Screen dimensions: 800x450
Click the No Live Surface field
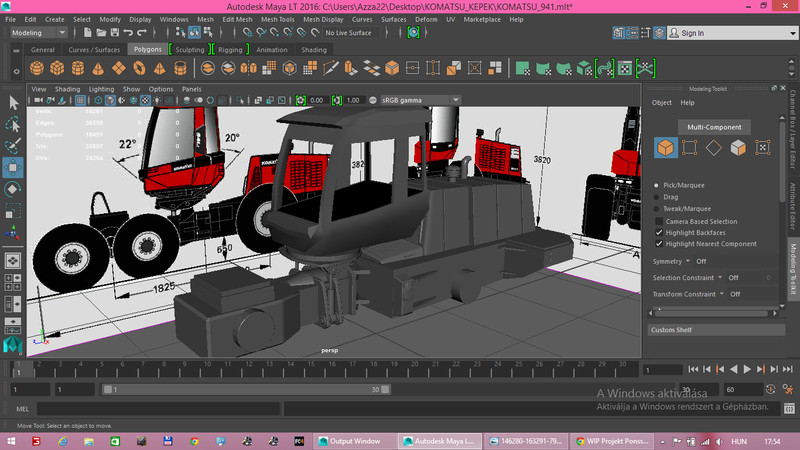click(351, 33)
